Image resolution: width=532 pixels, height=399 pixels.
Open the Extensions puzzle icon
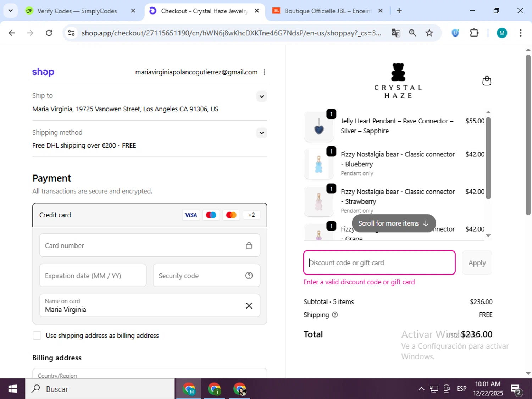click(474, 33)
